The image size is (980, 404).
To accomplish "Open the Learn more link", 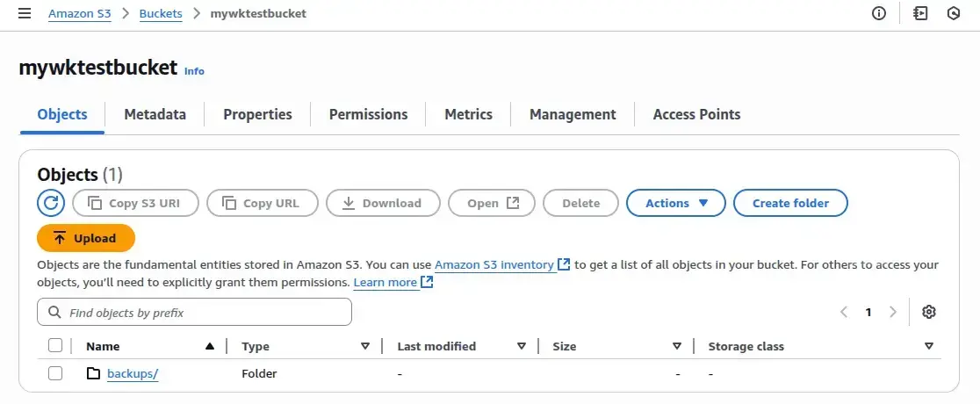I will coord(385,283).
